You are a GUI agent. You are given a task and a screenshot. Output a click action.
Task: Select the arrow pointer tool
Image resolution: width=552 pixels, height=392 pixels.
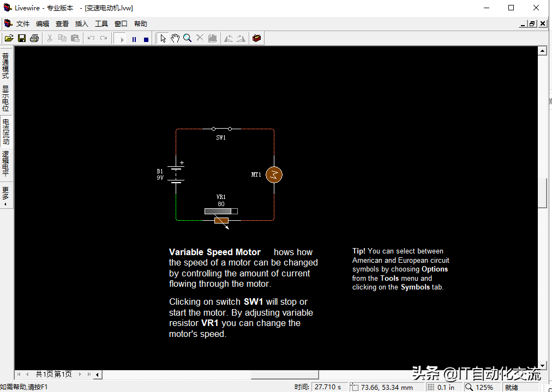(163, 38)
